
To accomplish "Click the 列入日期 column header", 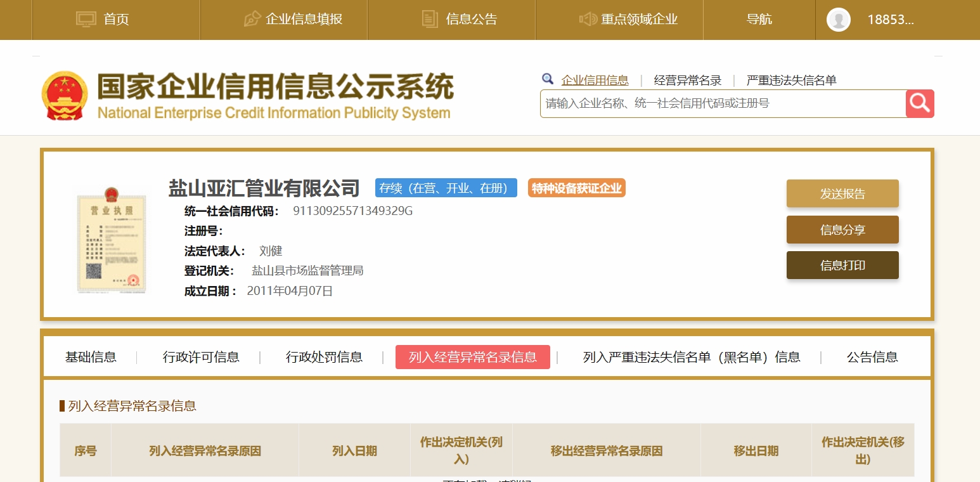I will pyautogui.click(x=354, y=450).
